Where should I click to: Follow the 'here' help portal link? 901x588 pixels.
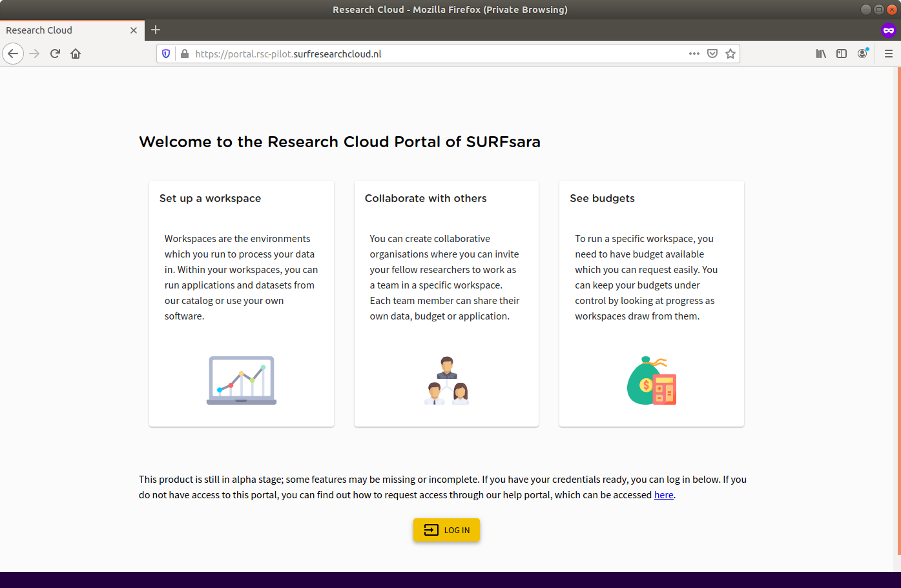(x=664, y=495)
